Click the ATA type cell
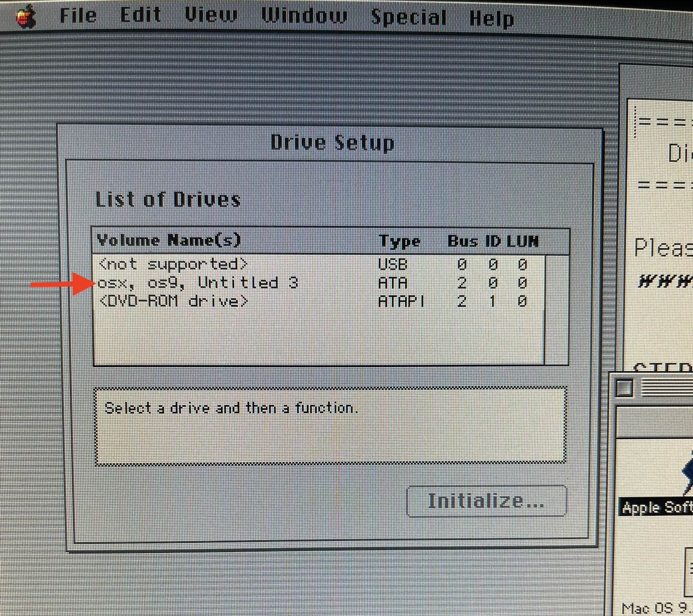The height and width of the screenshot is (616, 693). 393,282
